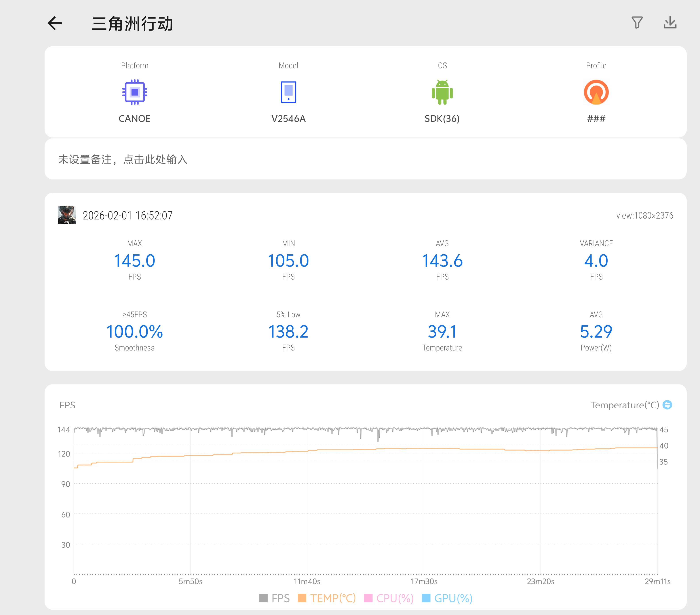Tap the back arrow icon

tap(55, 23)
